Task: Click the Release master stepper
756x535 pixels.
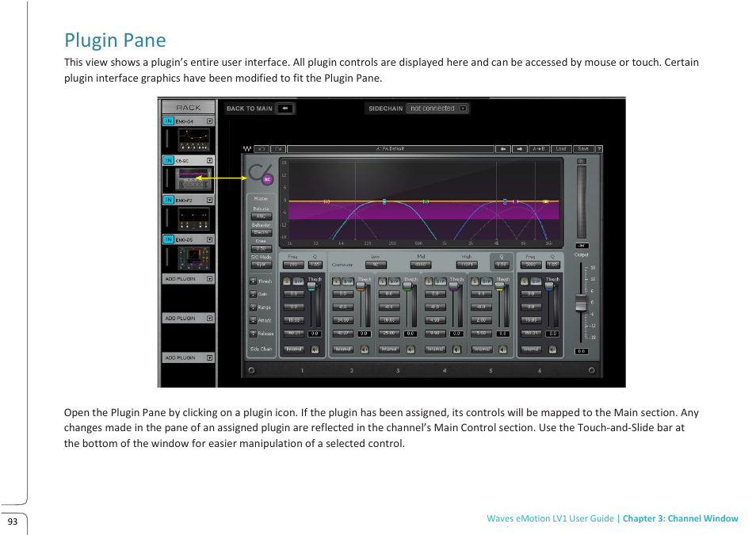Action: [253, 333]
